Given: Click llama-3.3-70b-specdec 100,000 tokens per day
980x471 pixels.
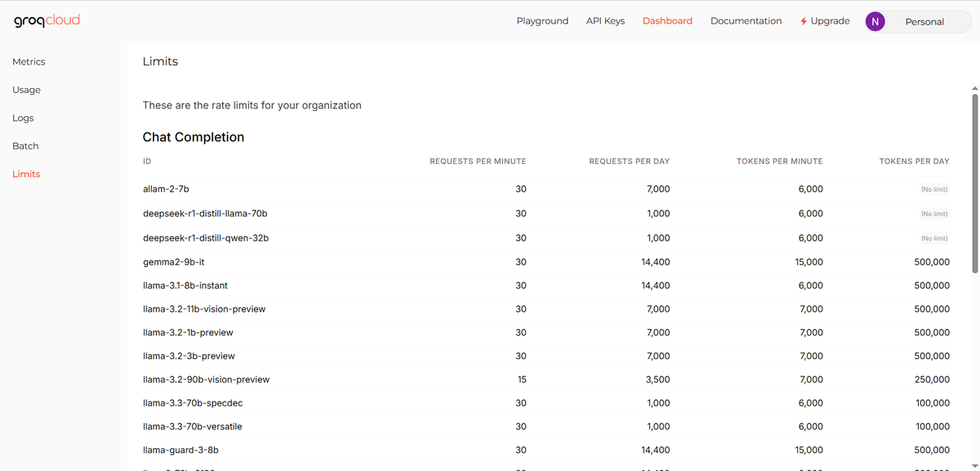Looking at the screenshot, I should 932,403.
